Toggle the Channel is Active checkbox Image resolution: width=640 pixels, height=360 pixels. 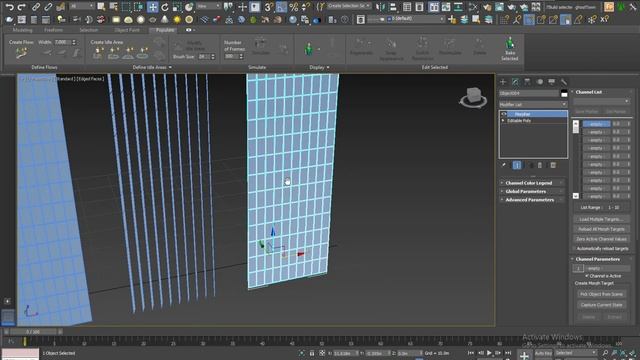587,276
